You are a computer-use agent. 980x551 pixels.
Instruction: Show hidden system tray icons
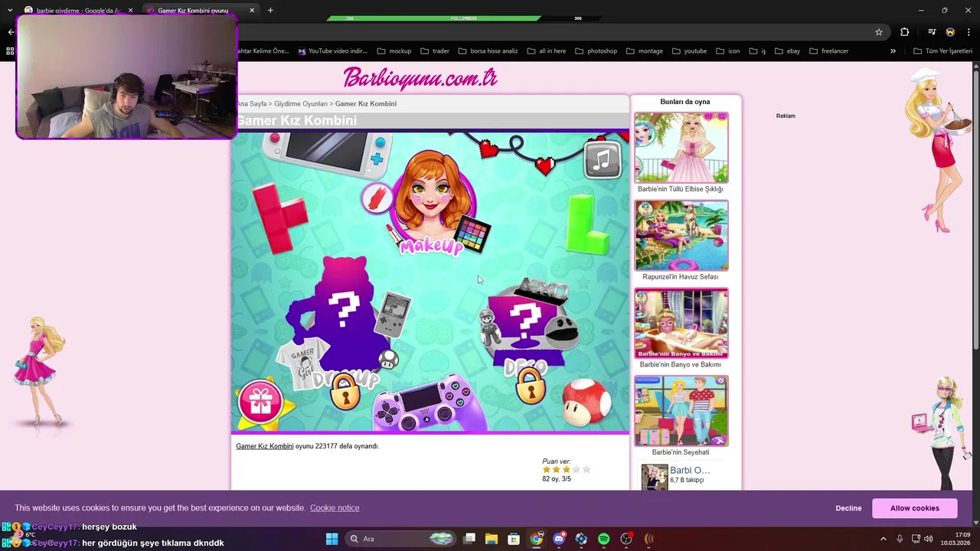pyautogui.click(x=883, y=539)
